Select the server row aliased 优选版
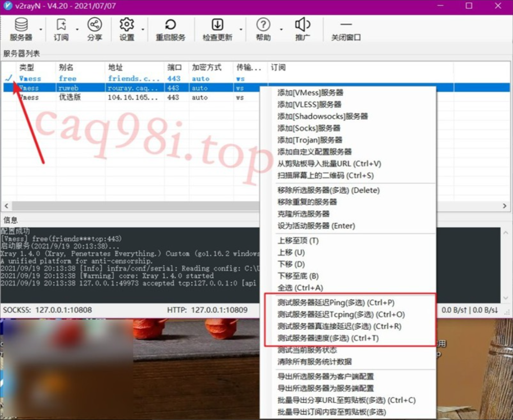This screenshot has height=420, width=513. point(131,97)
